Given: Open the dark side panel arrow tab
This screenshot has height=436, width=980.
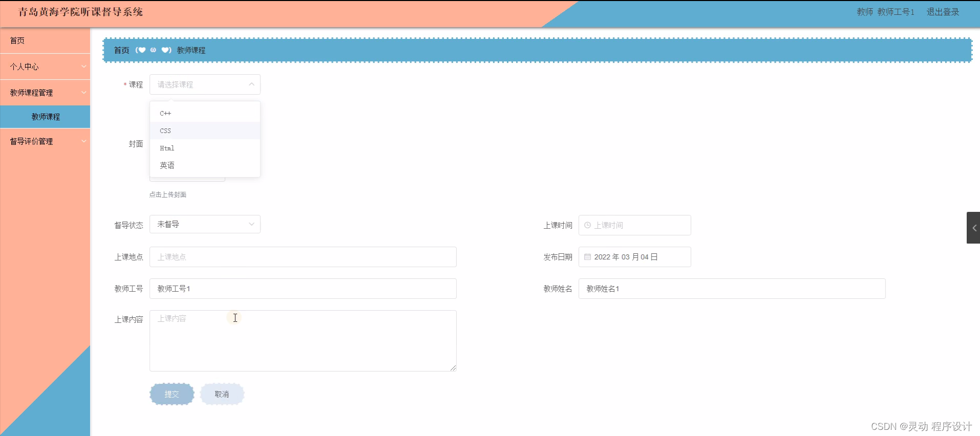Looking at the screenshot, I should pyautogui.click(x=973, y=228).
